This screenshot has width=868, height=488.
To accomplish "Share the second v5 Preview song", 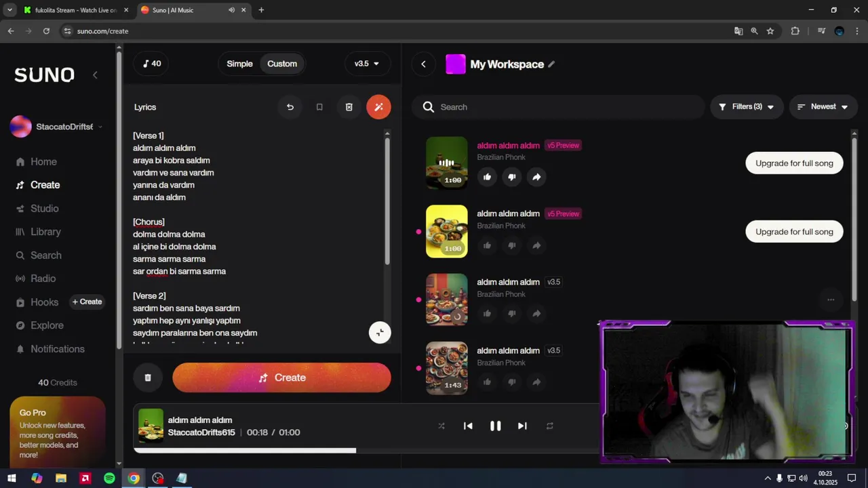I will [x=536, y=245].
